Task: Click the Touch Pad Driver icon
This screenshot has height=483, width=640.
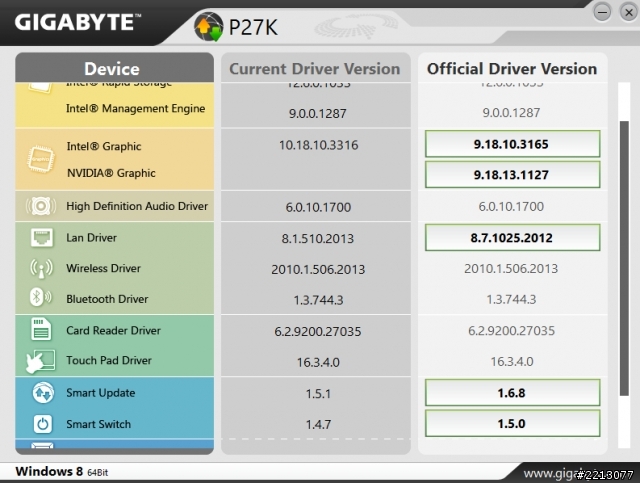Action: tap(41, 360)
